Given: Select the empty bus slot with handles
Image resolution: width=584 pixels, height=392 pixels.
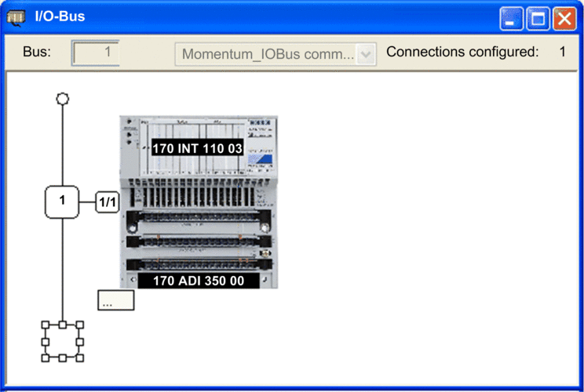Looking at the screenshot, I should pyautogui.click(x=62, y=341).
